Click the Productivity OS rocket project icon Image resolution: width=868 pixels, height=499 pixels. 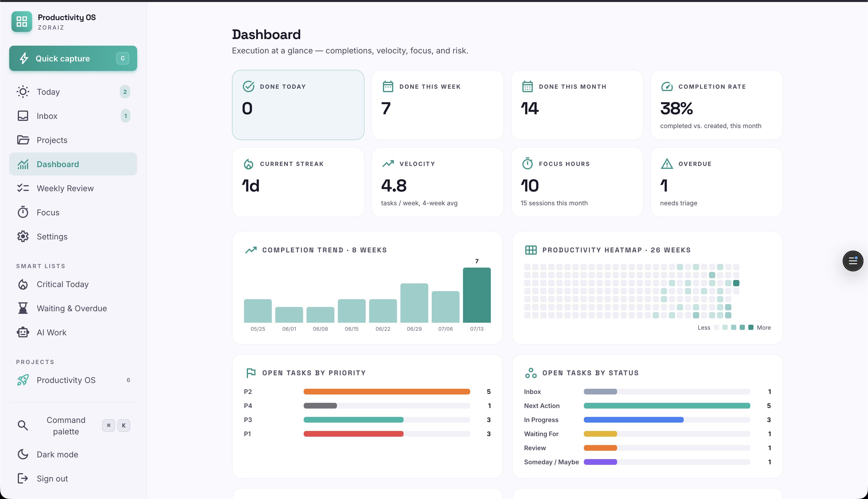tap(23, 380)
